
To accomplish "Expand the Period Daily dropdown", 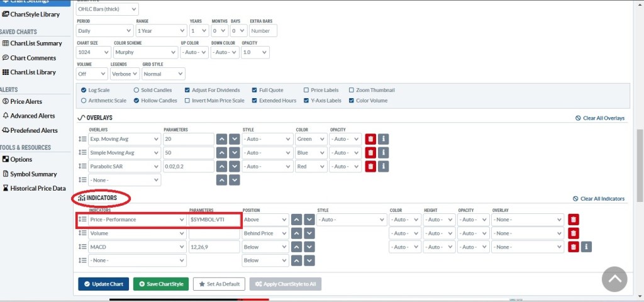I will pyautogui.click(x=104, y=30).
